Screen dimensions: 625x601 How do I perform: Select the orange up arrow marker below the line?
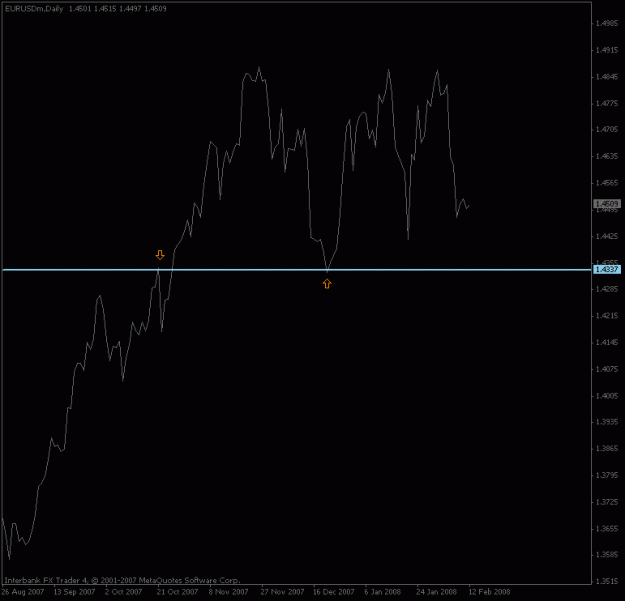pos(327,284)
